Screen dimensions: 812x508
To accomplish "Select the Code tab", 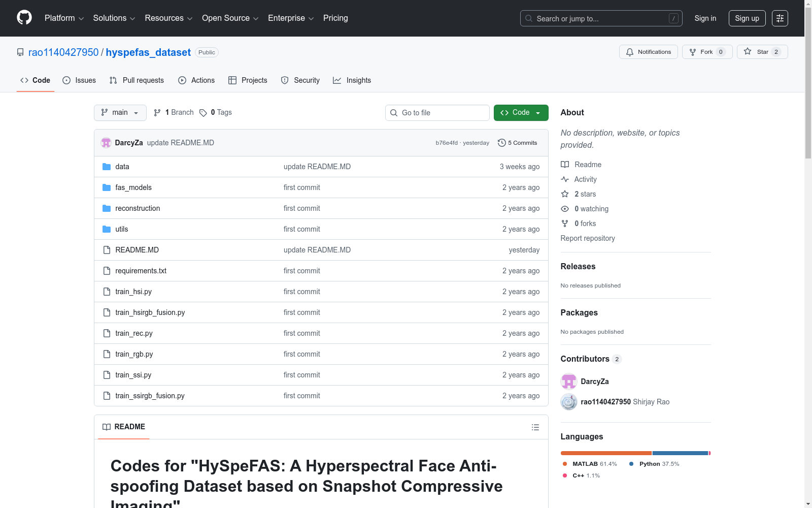I will pyautogui.click(x=36, y=80).
